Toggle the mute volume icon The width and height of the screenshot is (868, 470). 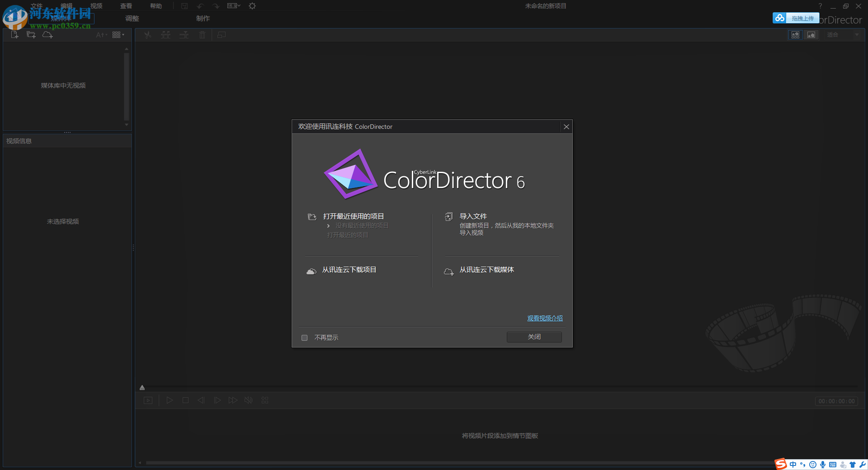[x=249, y=400]
